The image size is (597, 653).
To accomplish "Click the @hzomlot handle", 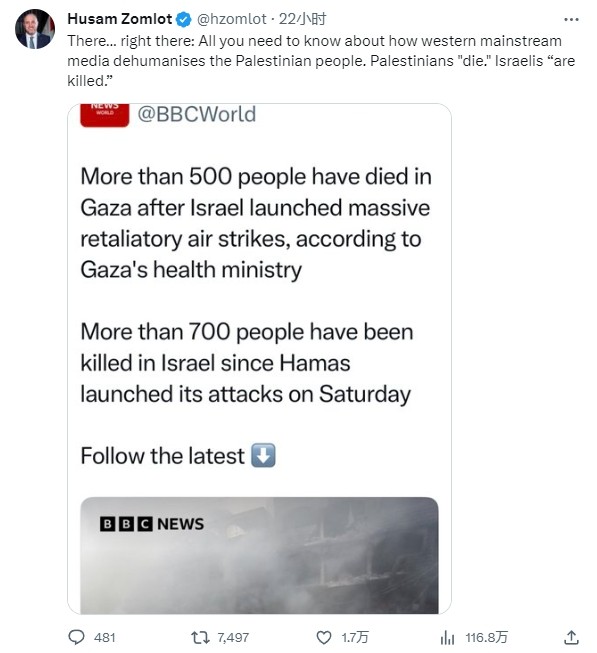I will [x=231, y=19].
